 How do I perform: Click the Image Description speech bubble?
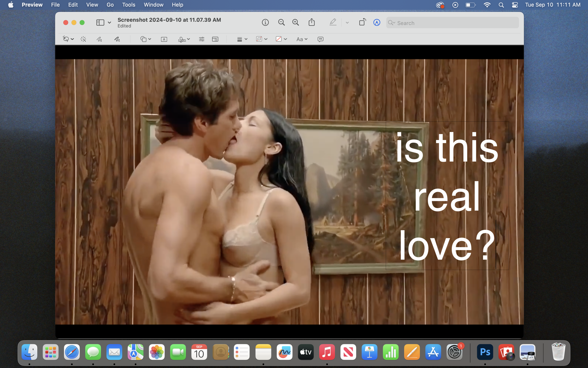tap(320, 39)
